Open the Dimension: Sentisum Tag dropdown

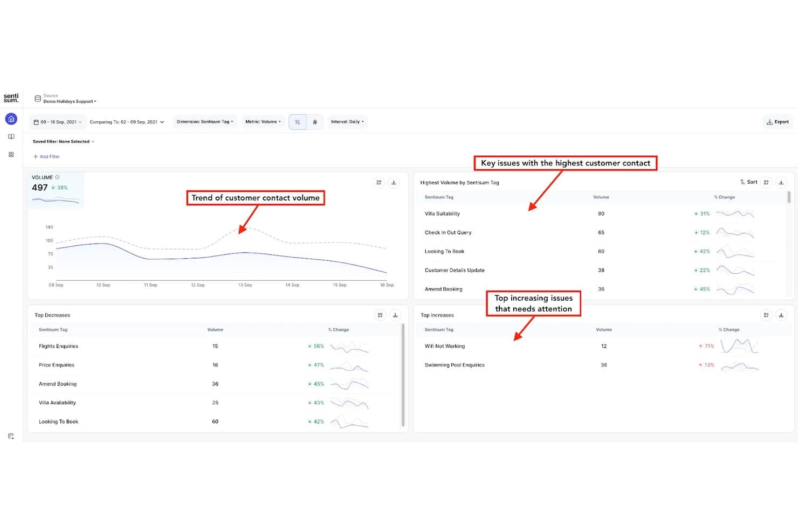point(205,122)
